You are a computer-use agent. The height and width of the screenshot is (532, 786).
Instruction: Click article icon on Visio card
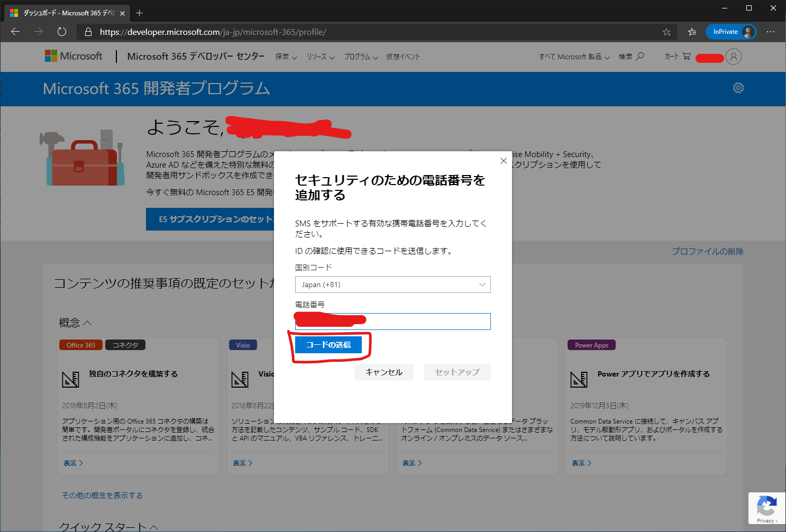pos(240,379)
